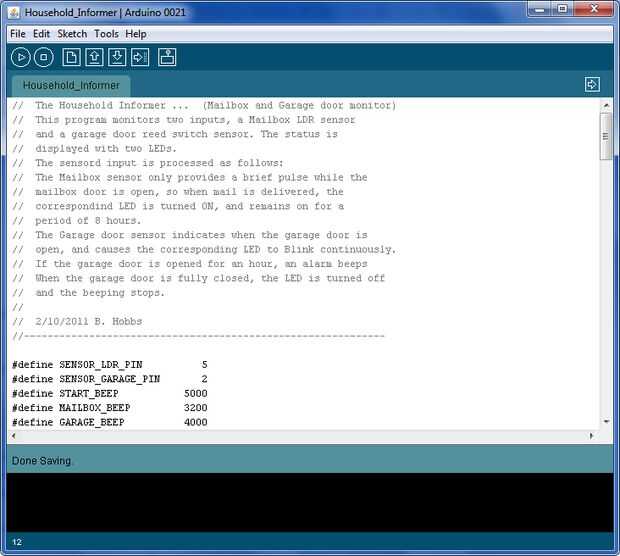
Task: Upload sketch to the I/O board
Action: click(x=140, y=57)
